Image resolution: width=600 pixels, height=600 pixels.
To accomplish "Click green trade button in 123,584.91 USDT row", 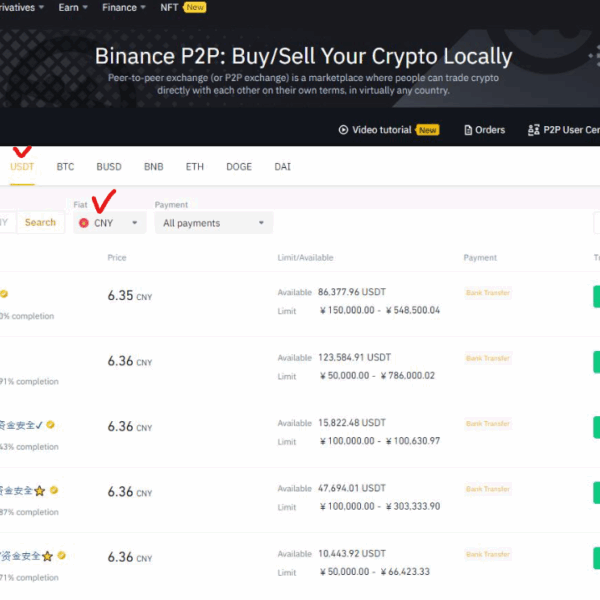I will (597, 362).
